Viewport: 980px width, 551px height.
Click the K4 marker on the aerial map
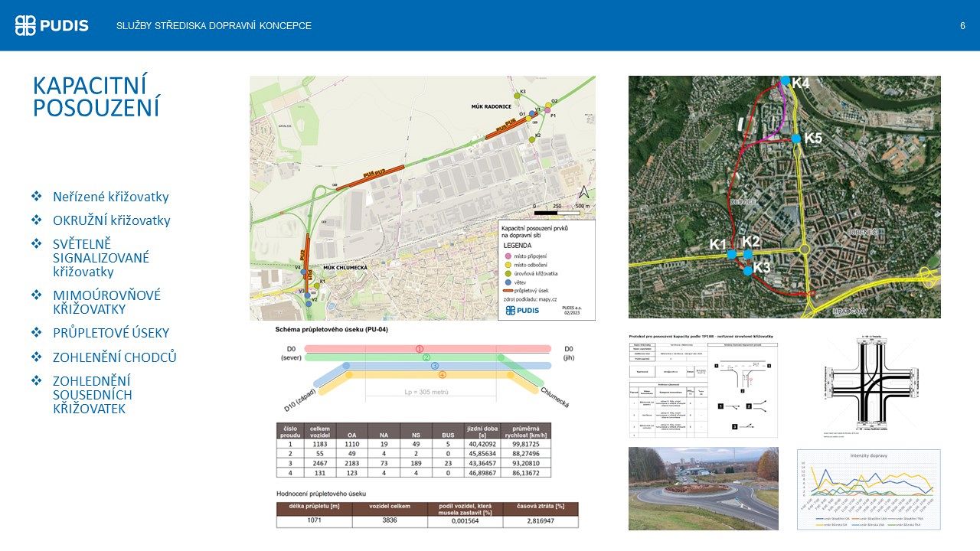tap(786, 80)
